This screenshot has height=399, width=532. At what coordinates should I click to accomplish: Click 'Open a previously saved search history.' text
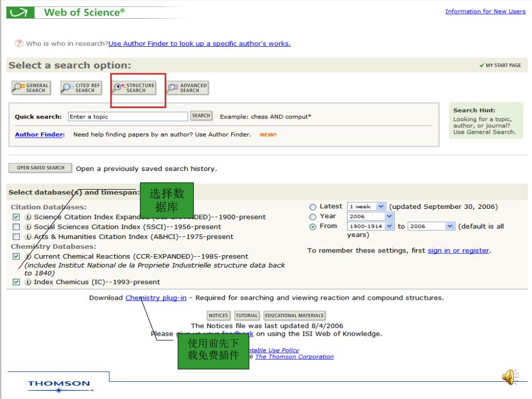tap(147, 169)
